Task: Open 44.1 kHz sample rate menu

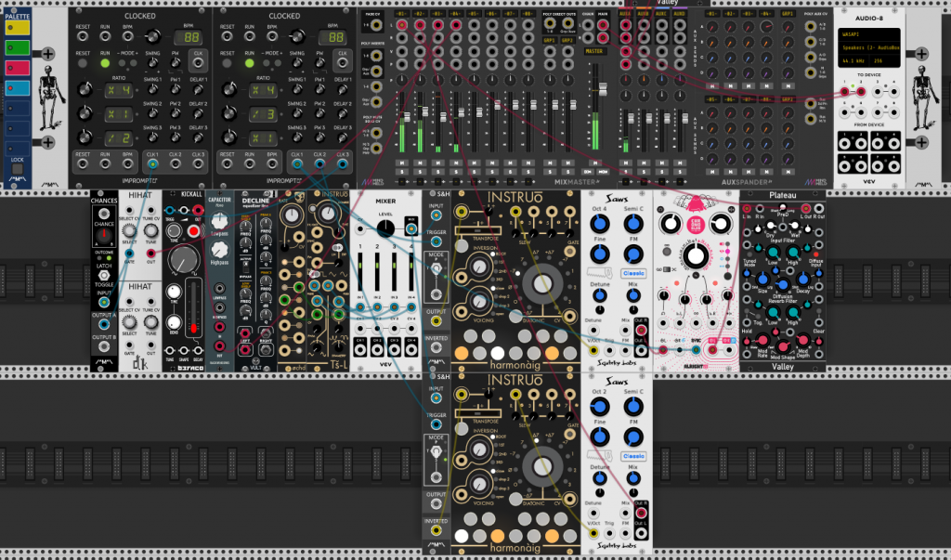Action: point(855,60)
